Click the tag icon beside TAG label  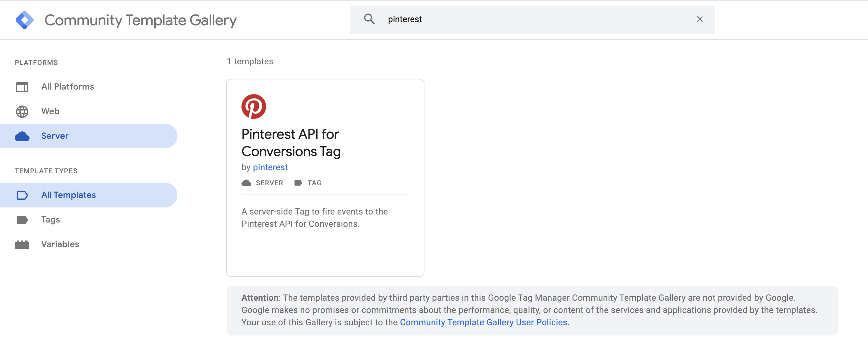298,183
